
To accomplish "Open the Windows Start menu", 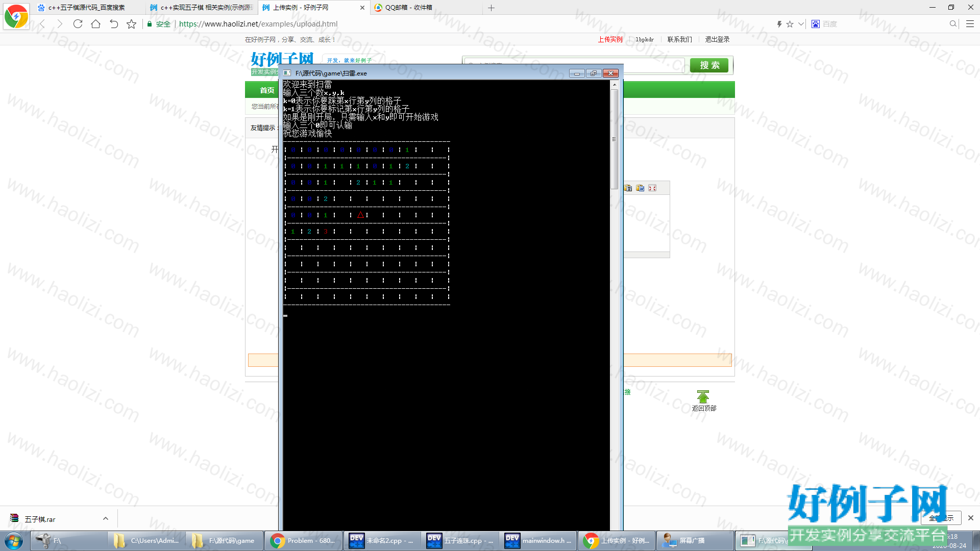I will tap(14, 541).
